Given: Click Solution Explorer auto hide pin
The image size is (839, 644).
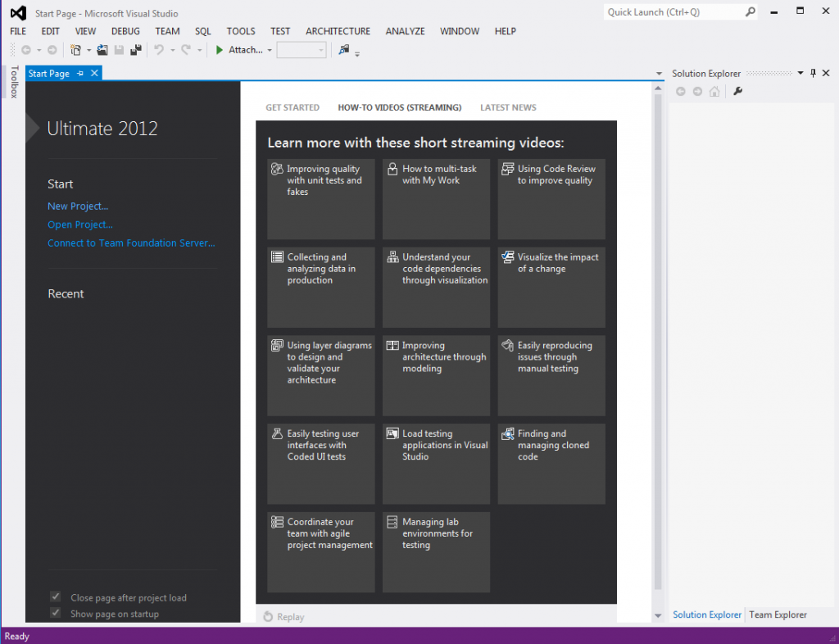Looking at the screenshot, I should coord(813,73).
